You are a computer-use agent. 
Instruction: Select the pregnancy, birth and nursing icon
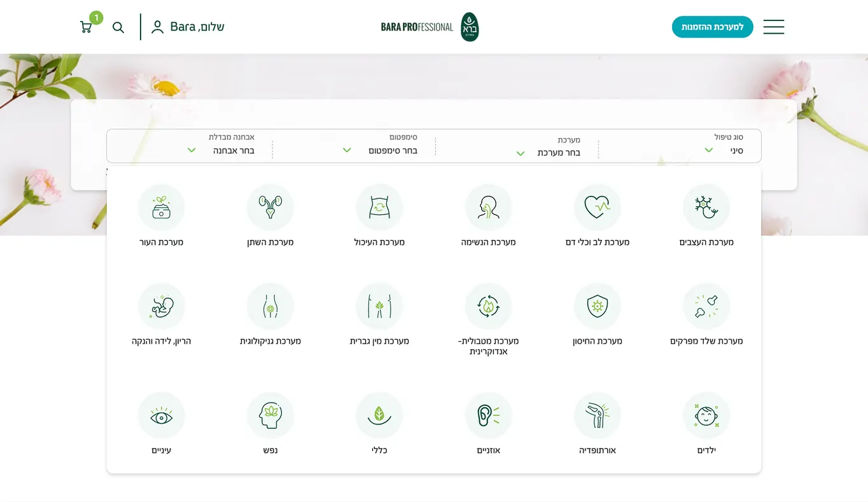(x=161, y=306)
